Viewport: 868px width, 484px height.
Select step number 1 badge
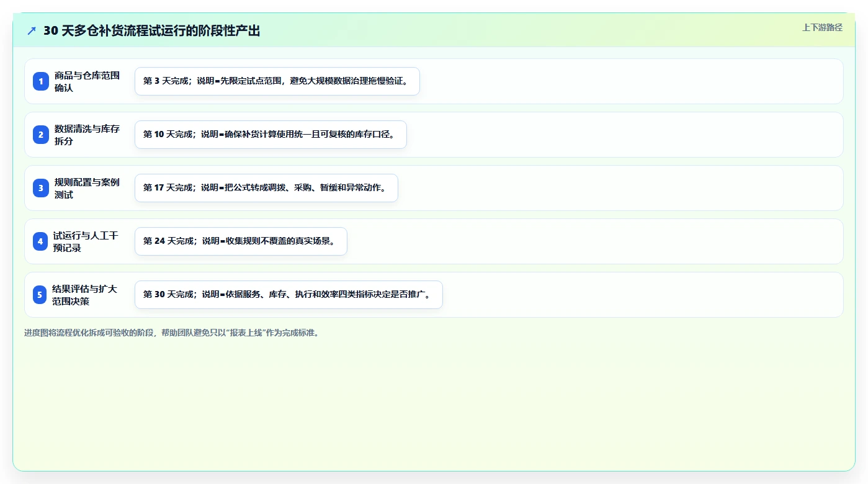pos(40,81)
